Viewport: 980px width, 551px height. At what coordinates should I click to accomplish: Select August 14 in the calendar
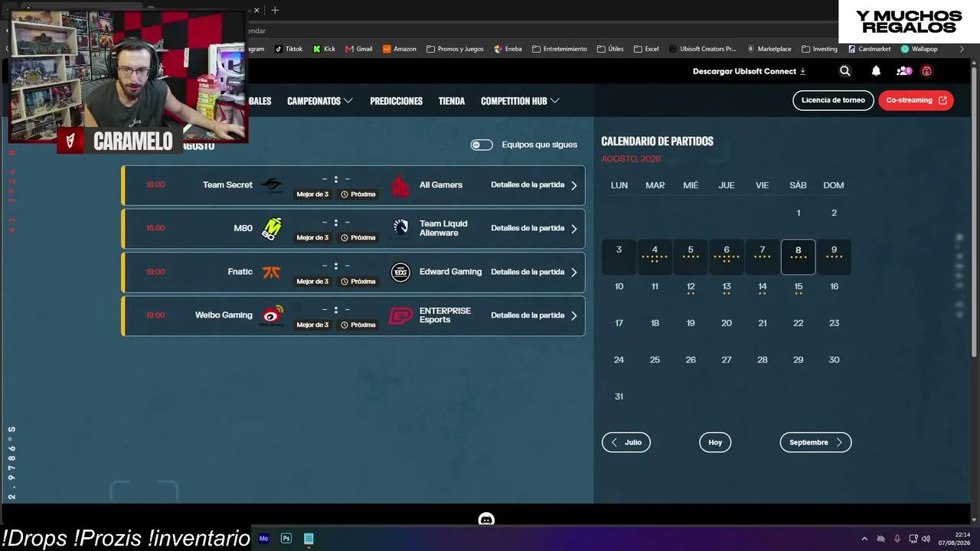coord(762,288)
